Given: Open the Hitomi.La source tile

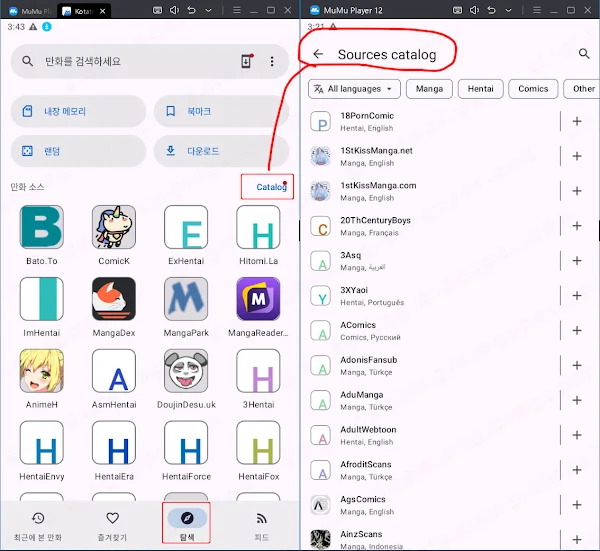Looking at the screenshot, I should (258, 227).
